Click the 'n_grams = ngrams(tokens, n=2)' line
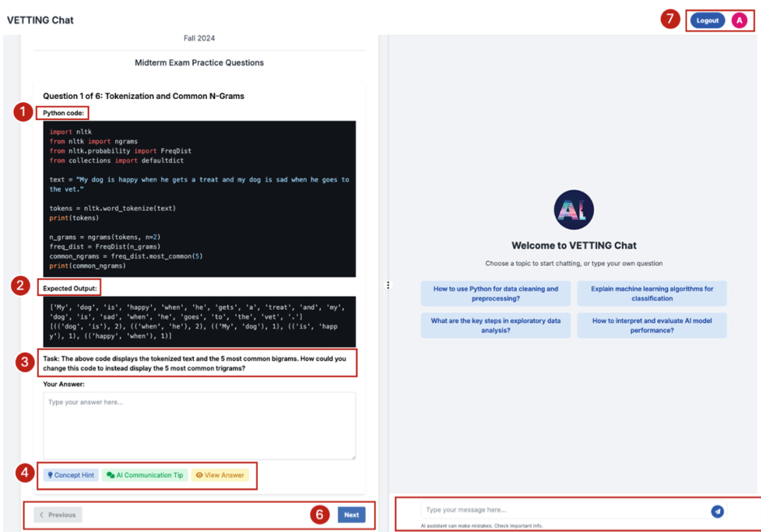The width and height of the screenshot is (761, 532). [105, 237]
